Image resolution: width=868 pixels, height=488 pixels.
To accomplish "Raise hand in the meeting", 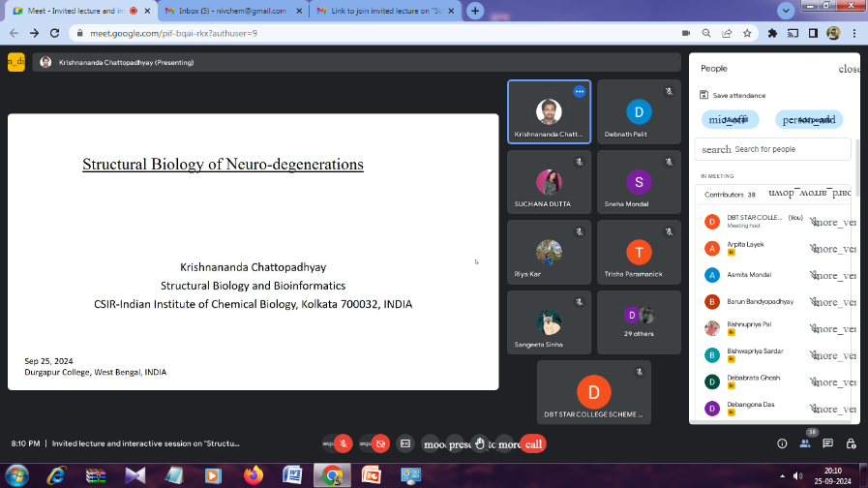I will pos(479,443).
